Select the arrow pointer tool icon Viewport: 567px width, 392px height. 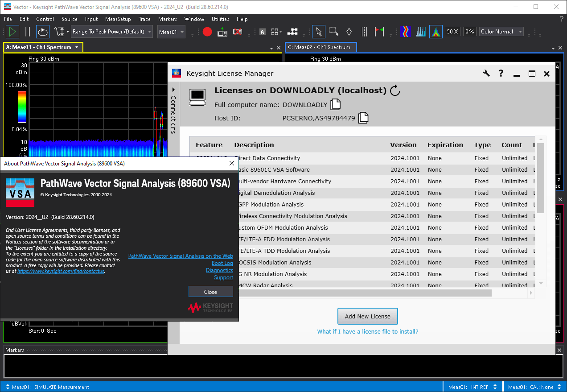click(318, 31)
